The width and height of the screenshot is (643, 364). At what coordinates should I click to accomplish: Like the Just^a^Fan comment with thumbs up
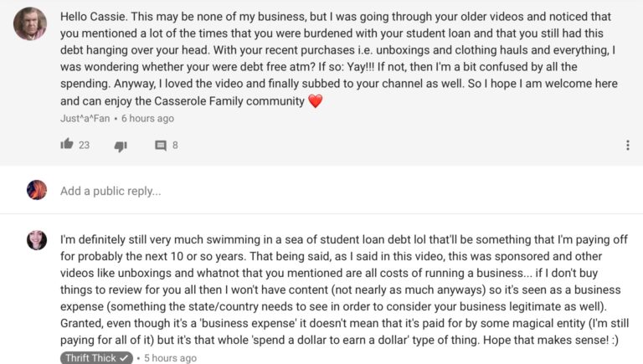point(67,145)
